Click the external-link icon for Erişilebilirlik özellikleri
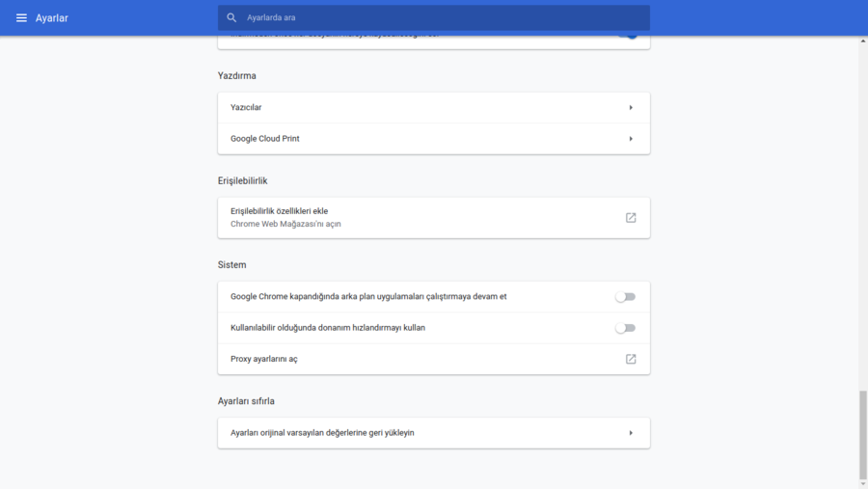 click(631, 218)
